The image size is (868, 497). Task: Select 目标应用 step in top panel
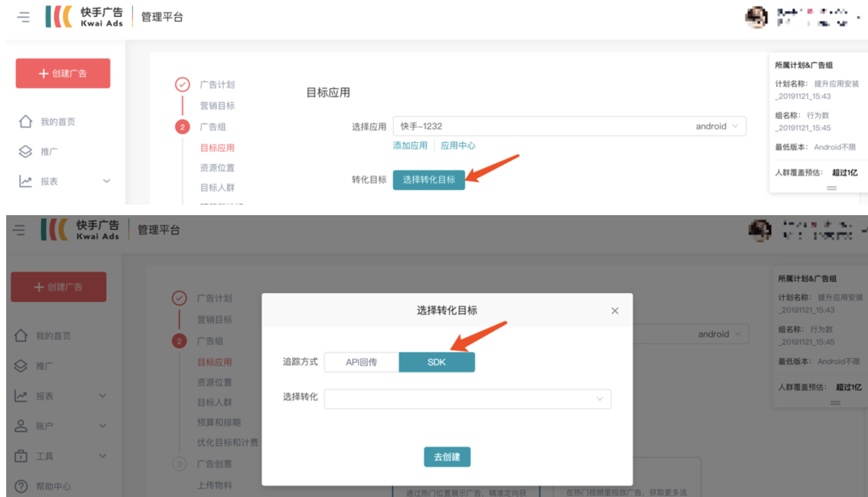(217, 148)
